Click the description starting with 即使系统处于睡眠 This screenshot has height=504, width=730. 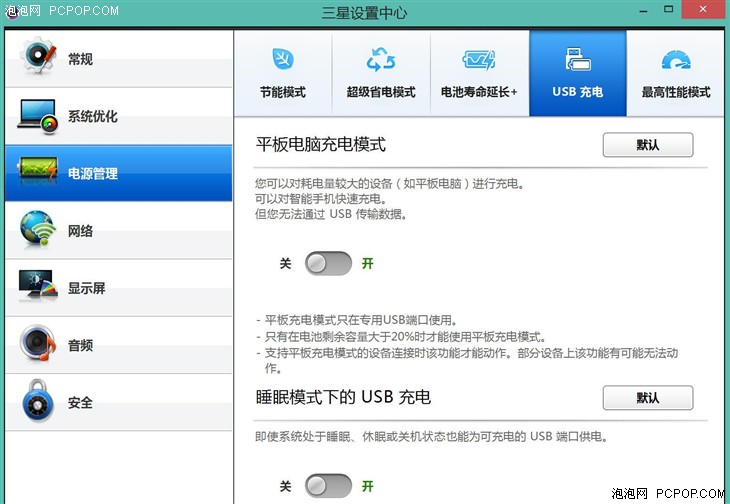pyautogui.click(x=431, y=437)
